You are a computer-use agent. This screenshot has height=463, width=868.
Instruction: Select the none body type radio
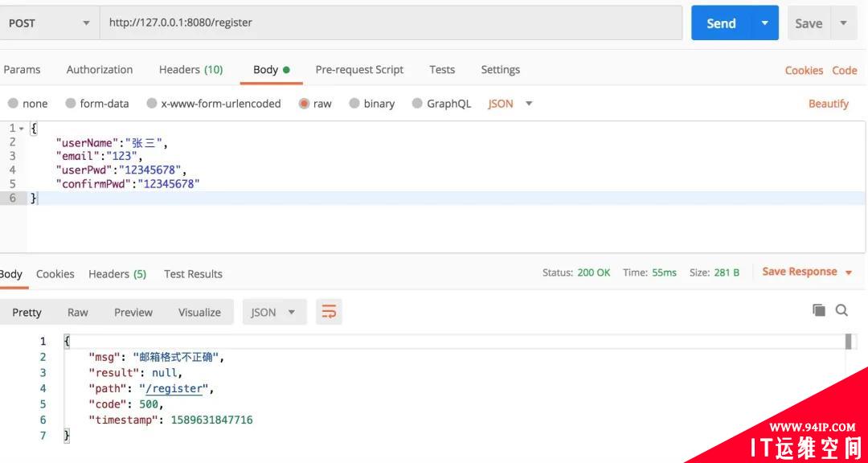click(x=14, y=104)
